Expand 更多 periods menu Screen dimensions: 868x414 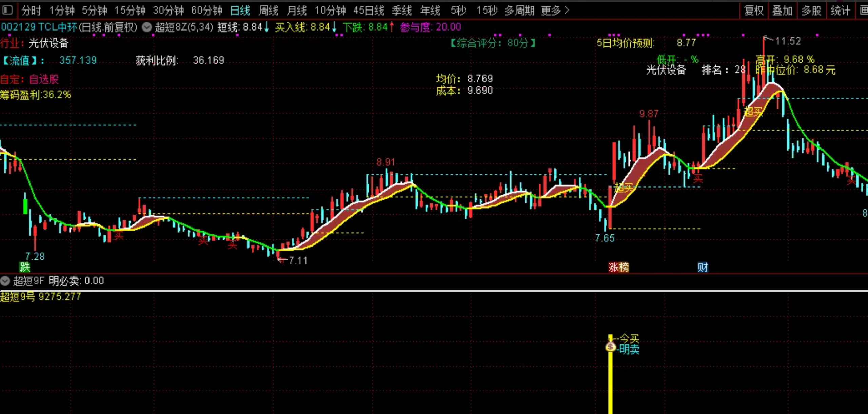pyautogui.click(x=555, y=11)
